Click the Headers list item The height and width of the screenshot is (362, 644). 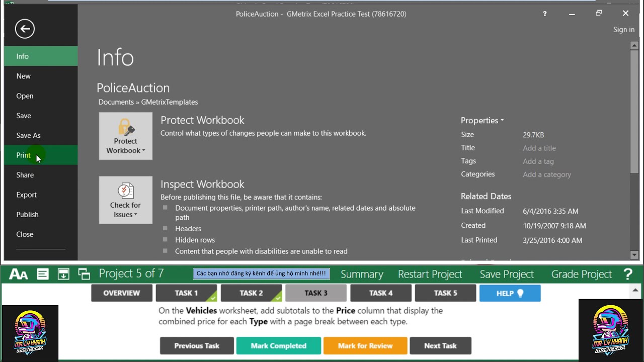point(188,229)
